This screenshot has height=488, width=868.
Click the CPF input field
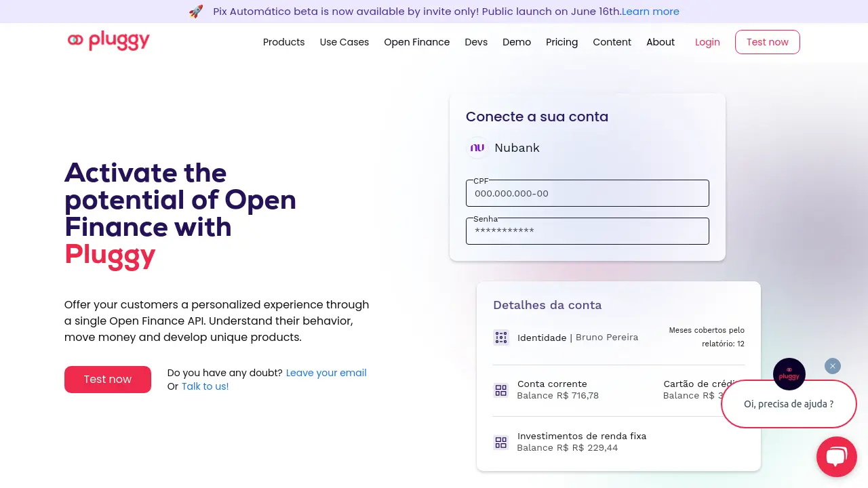[x=587, y=193]
